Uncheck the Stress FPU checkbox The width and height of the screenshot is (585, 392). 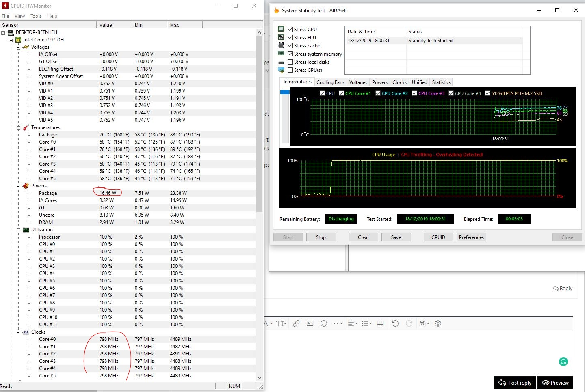click(290, 37)
